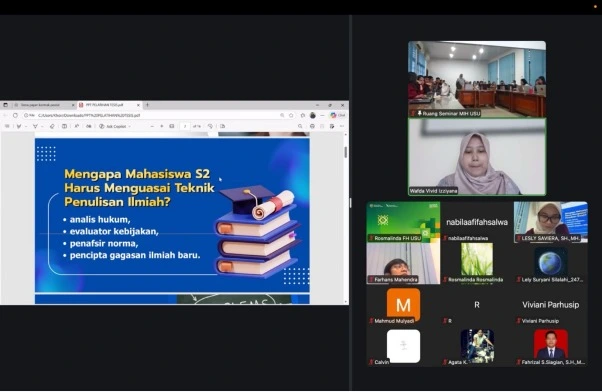Select Calvin's participant tile
The height and width of the screenshot is (392, 602).
click(x=403, y=346)
